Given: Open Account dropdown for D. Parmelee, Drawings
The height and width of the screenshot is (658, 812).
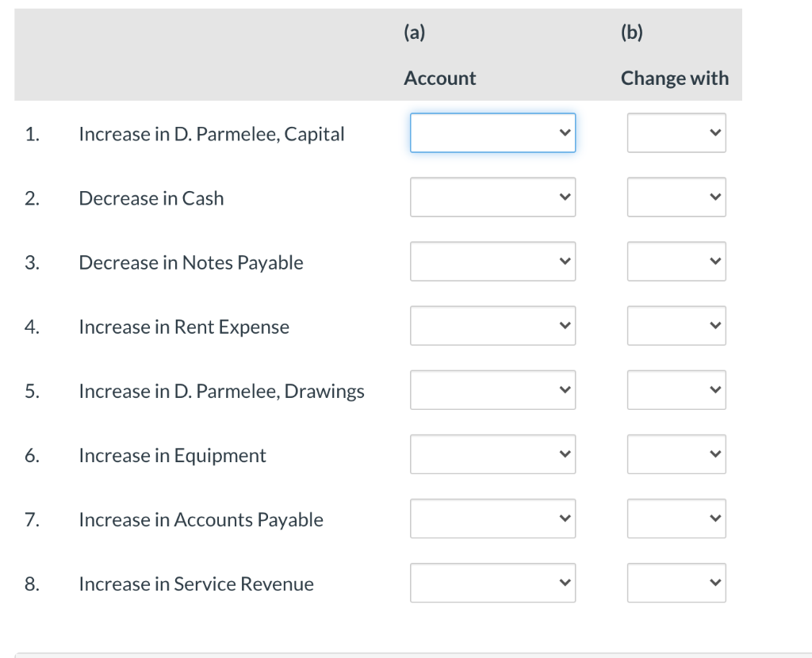Looking at the screenshot, I should click(x=492, y=390).
